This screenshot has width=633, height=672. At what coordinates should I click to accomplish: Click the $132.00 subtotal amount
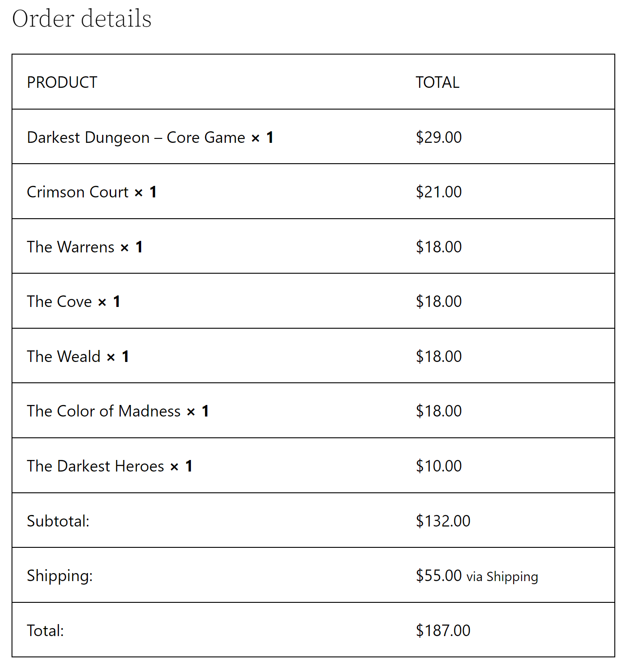[443, 521]
